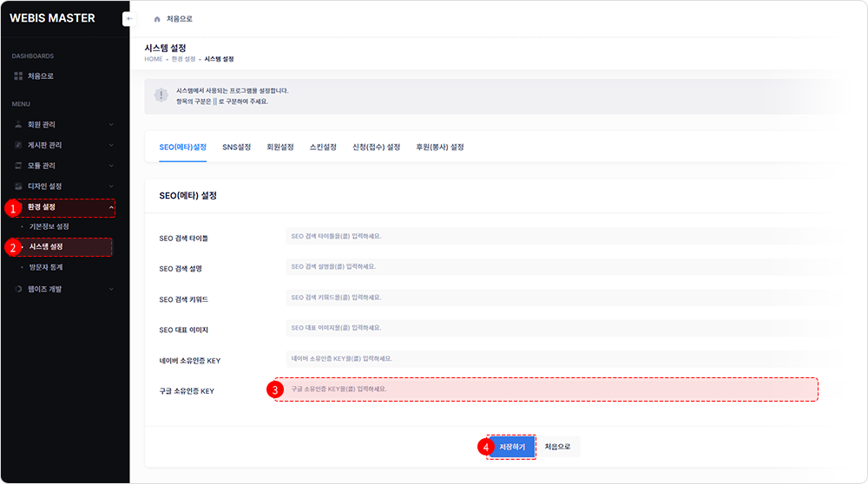Click the 처음으로 dashboard grid icon

[18, 76]
